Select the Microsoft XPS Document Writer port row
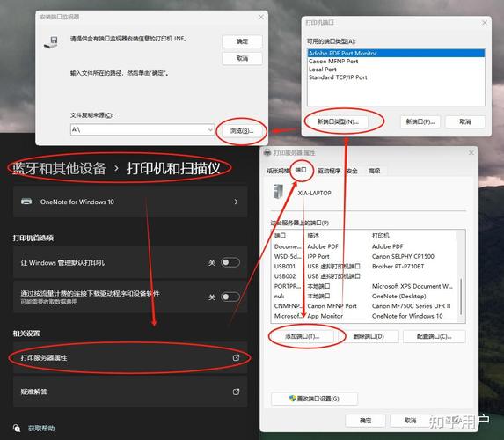 (x=365, y=286)
